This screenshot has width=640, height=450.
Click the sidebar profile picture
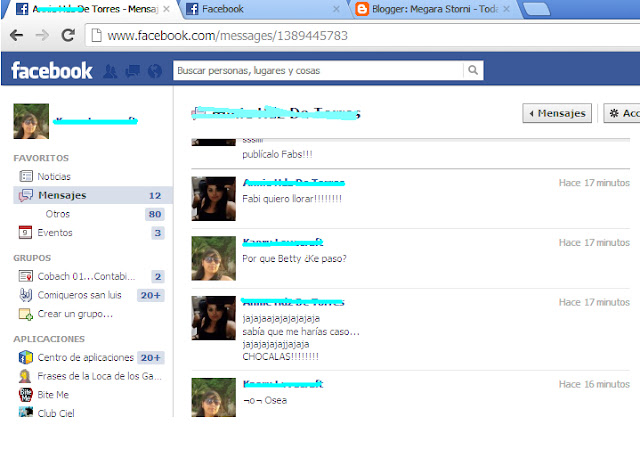pos(31,121)
